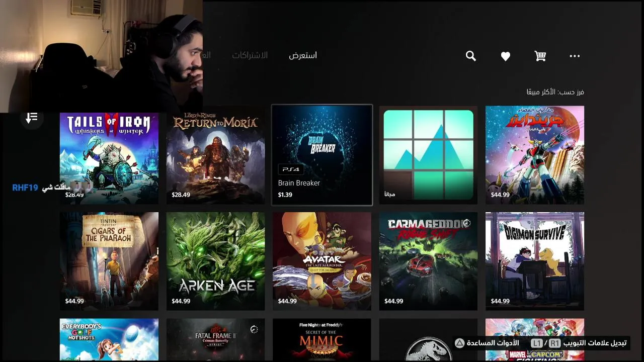
Task: Open the Grendizer robot game tile
Action: [535, 155]
